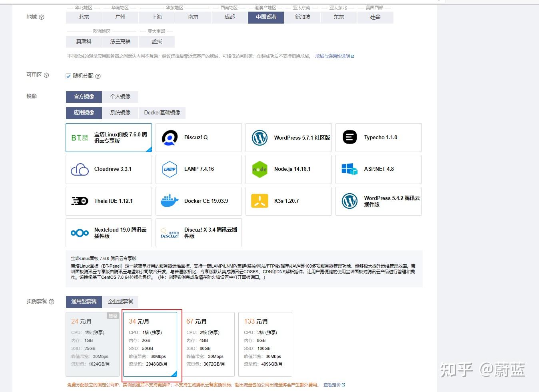Switch to the 官方镜像 tab

(84, 96)
